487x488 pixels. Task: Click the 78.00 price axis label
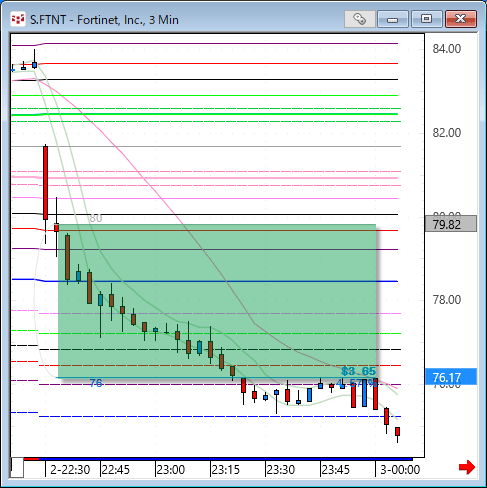tap(447, 300)
